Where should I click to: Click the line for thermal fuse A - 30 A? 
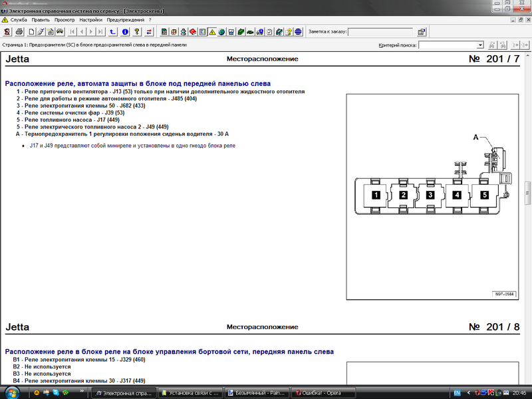pyautogui.click(x=122, y=134)
